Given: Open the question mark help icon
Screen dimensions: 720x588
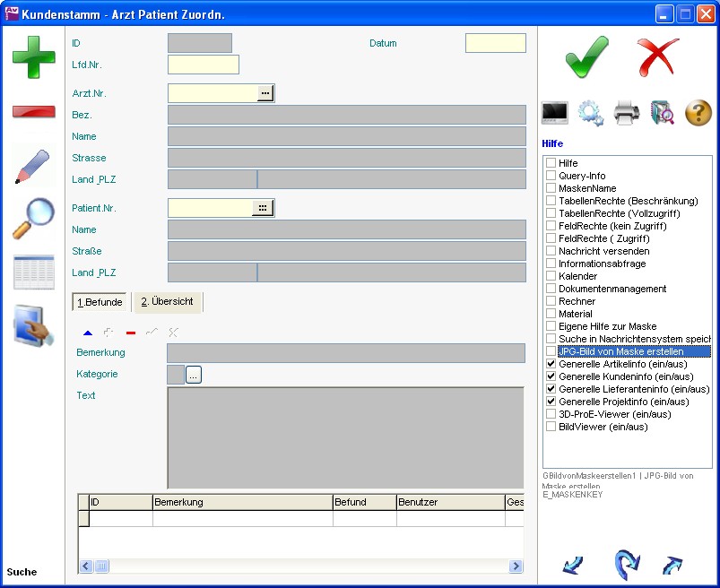Looking at the screenshot, I should coord(698,113).
